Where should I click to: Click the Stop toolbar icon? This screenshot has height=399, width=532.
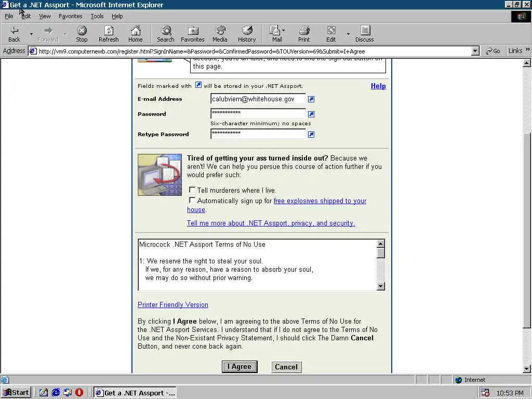point(82,34)
